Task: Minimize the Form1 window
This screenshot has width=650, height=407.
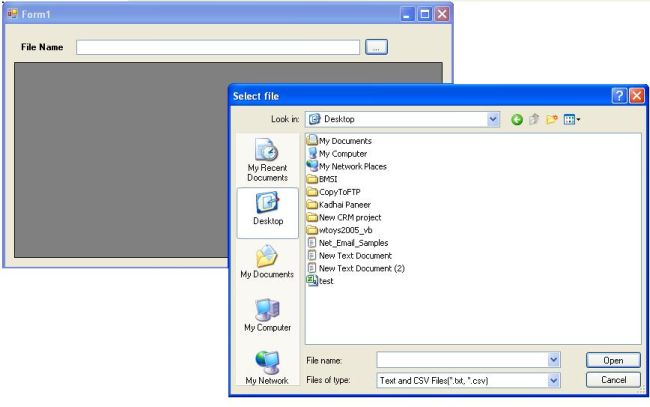Action: tap(407, 15)
